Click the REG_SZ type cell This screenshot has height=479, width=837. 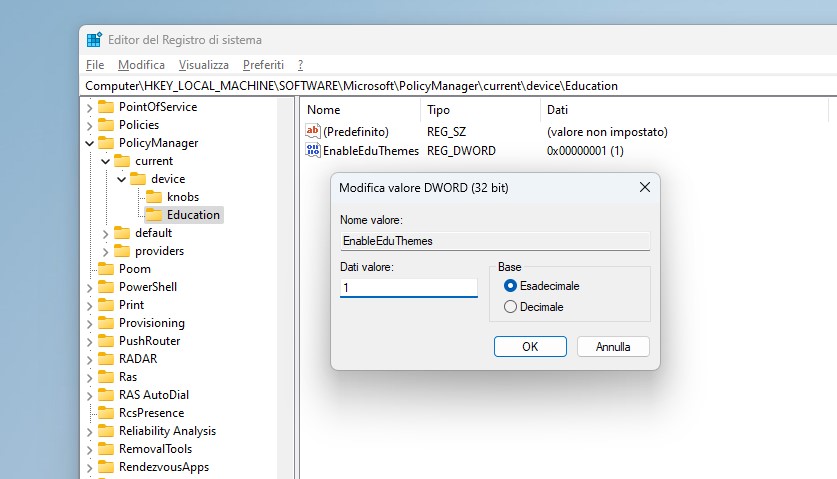[446, 132]
